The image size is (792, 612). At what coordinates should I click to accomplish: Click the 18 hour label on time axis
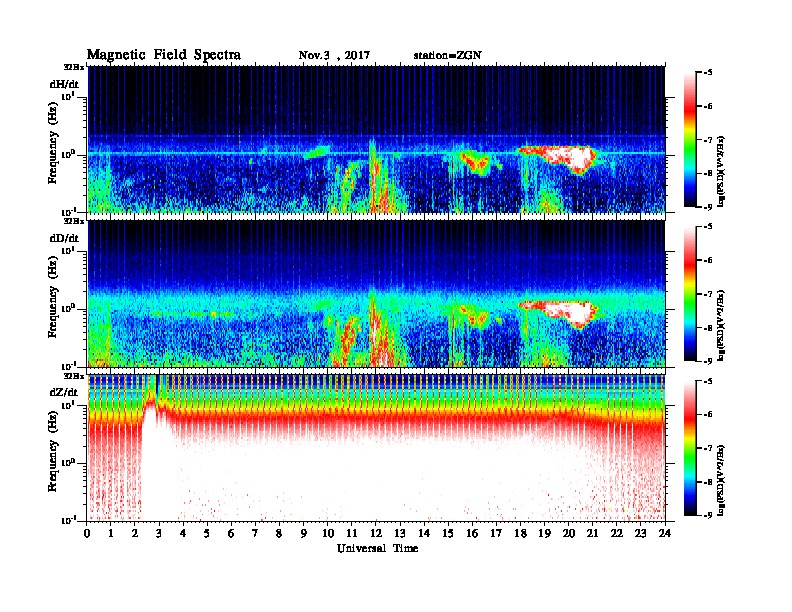(521, 534)
